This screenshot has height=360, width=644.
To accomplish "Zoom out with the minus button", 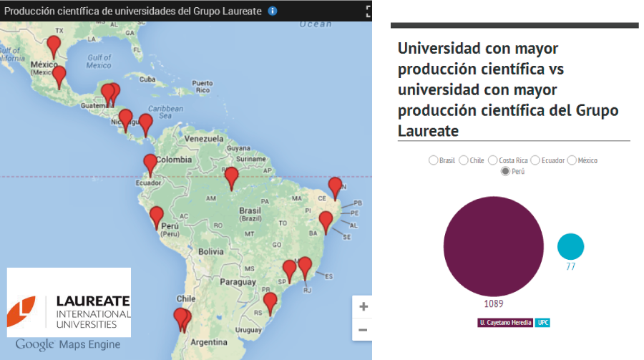I will pos(363,330).
